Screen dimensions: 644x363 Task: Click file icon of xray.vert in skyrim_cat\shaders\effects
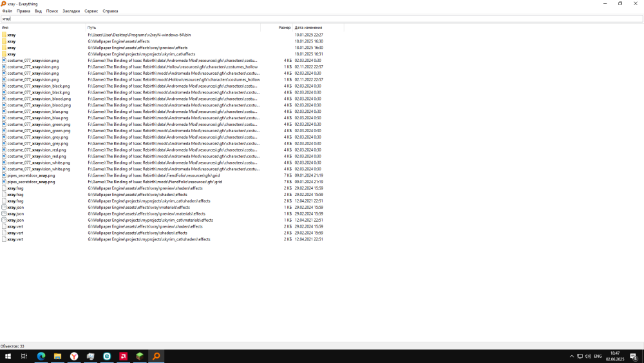pyautogui.click(x=4, y=239)
